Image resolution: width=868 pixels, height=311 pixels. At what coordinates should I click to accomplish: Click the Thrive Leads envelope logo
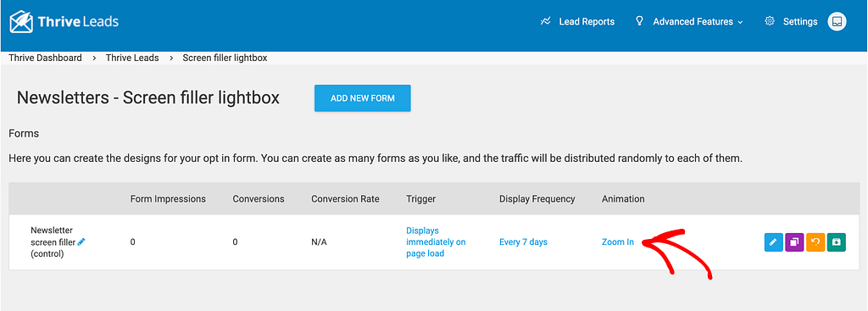point(21,21)
